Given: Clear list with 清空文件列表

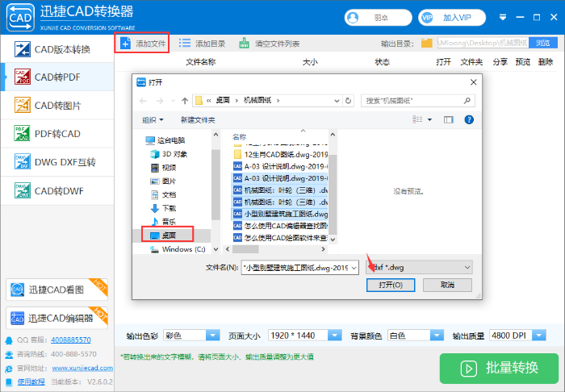Looking at the screenshot, I should [x=269, y=44].
